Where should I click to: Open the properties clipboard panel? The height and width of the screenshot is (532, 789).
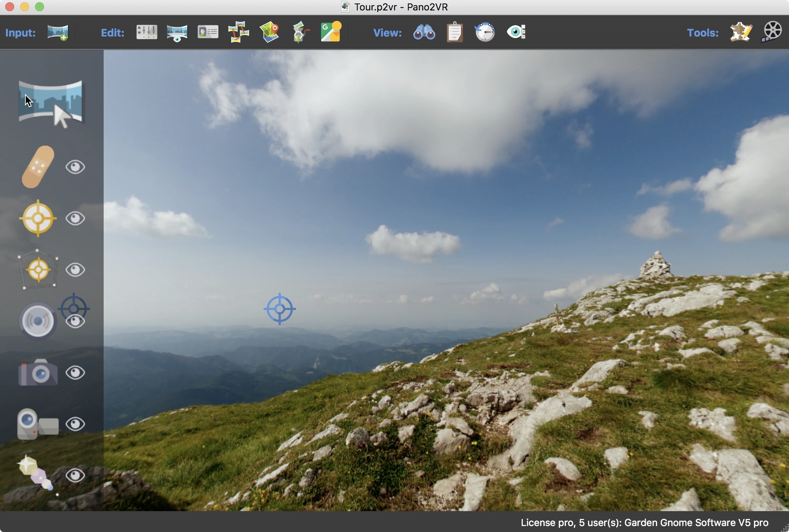coord(454,32)
